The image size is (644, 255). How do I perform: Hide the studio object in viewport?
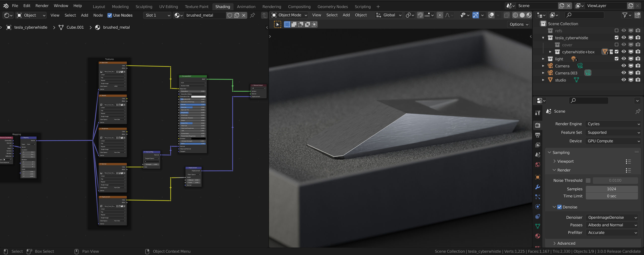624,80
